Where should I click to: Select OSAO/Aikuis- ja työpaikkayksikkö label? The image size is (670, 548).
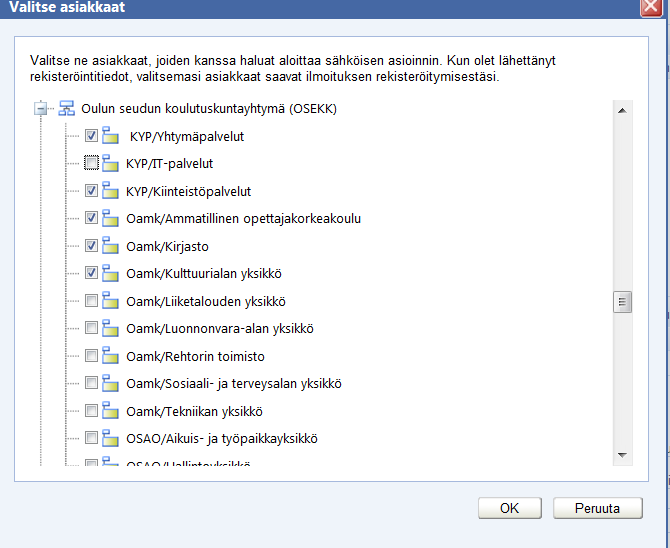tap(222, 439)
